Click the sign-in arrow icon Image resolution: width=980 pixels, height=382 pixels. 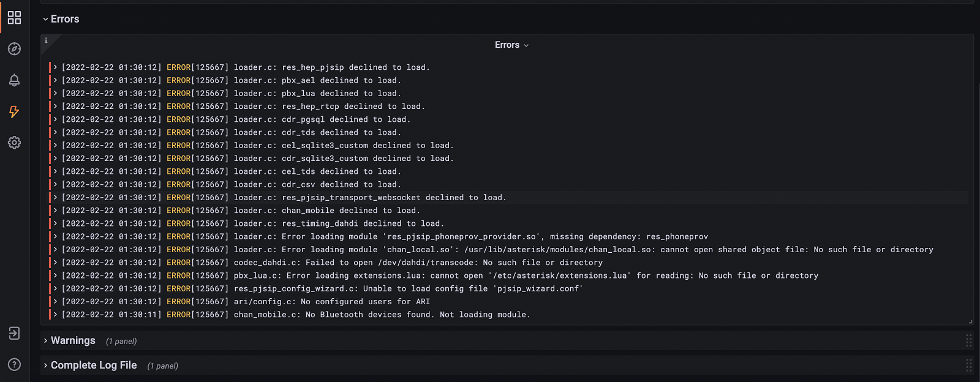(x=14, y=333)
